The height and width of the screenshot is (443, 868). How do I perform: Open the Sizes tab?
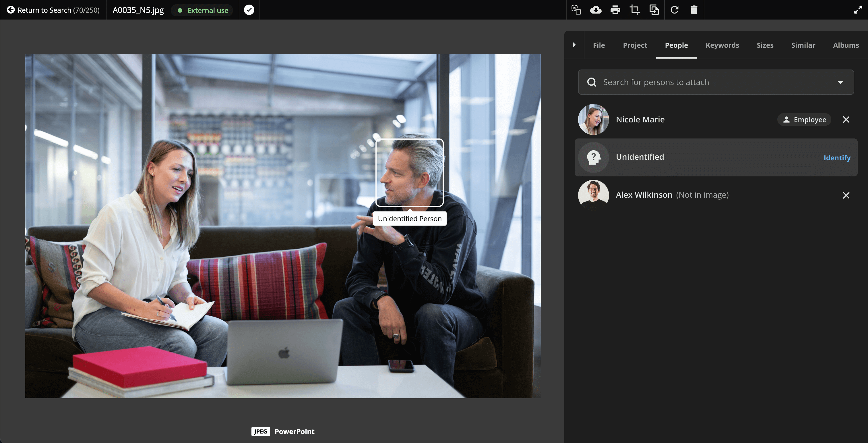coord(765,45)
